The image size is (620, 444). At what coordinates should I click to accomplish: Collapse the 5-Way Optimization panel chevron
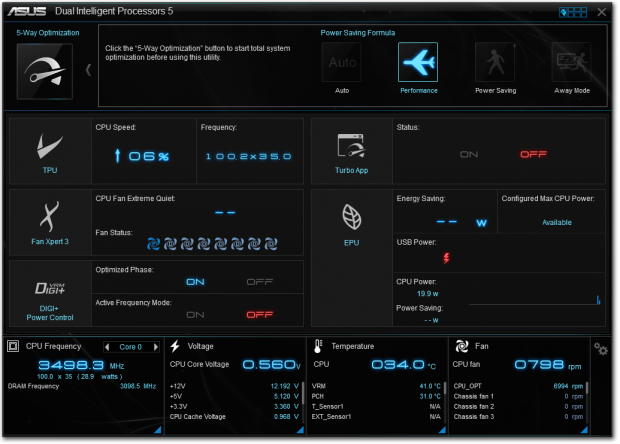point(88,69)
